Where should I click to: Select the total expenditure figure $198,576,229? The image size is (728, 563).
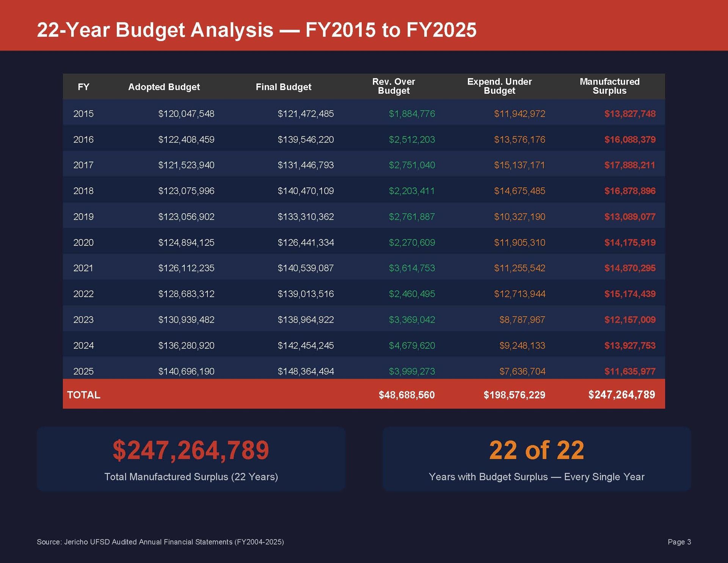tap(514, 395)
